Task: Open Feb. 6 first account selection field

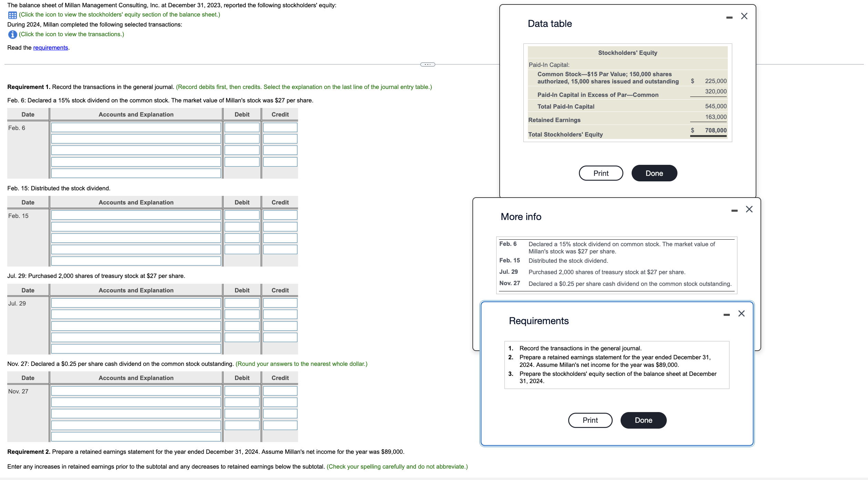Action: (x=136, y=128)
